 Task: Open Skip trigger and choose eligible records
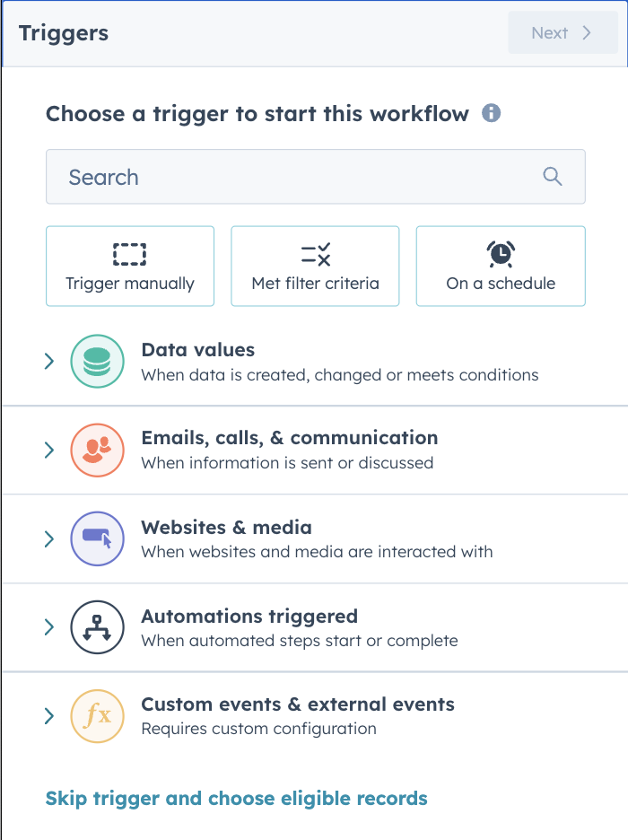point(236,798)
